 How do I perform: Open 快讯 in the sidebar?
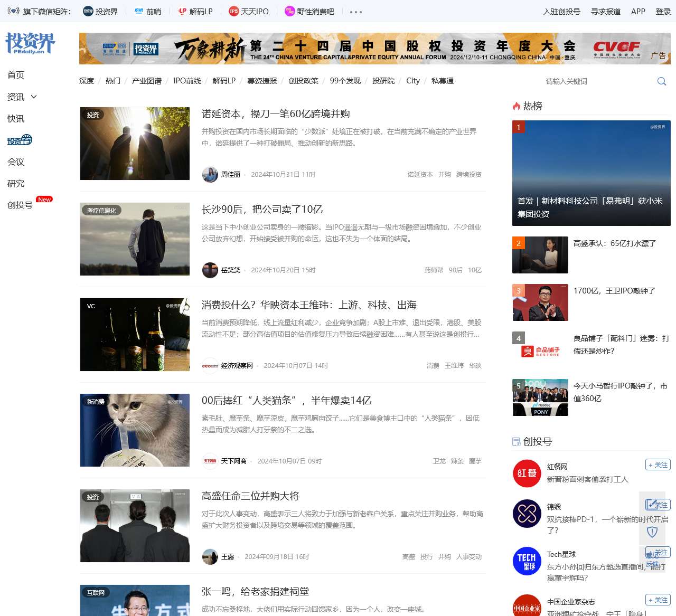point(16,118)
